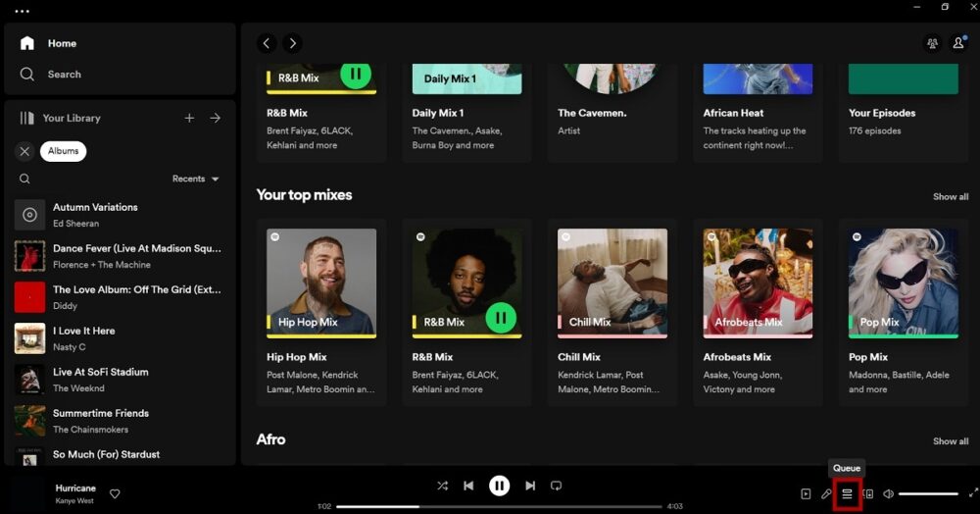This screenshot has height=514, width=980.
Task: Show lyrics with the microphone icon
Action: click(826, 494)
